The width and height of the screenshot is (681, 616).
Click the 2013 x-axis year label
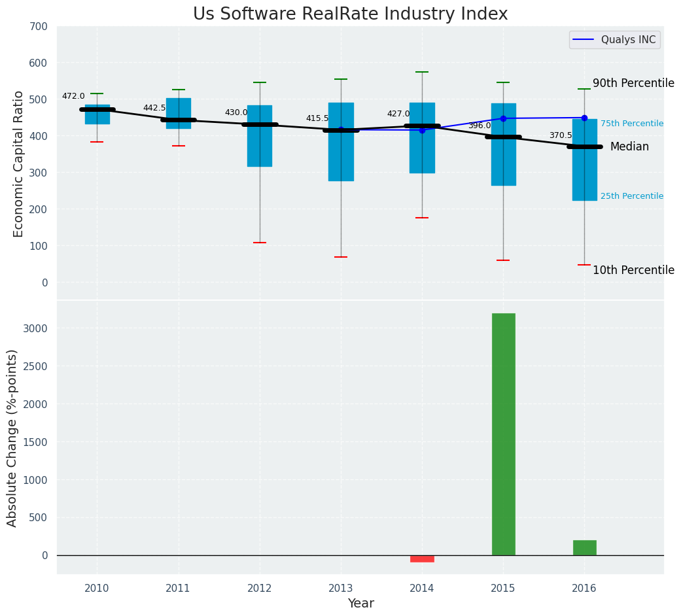tap(341, 589)
